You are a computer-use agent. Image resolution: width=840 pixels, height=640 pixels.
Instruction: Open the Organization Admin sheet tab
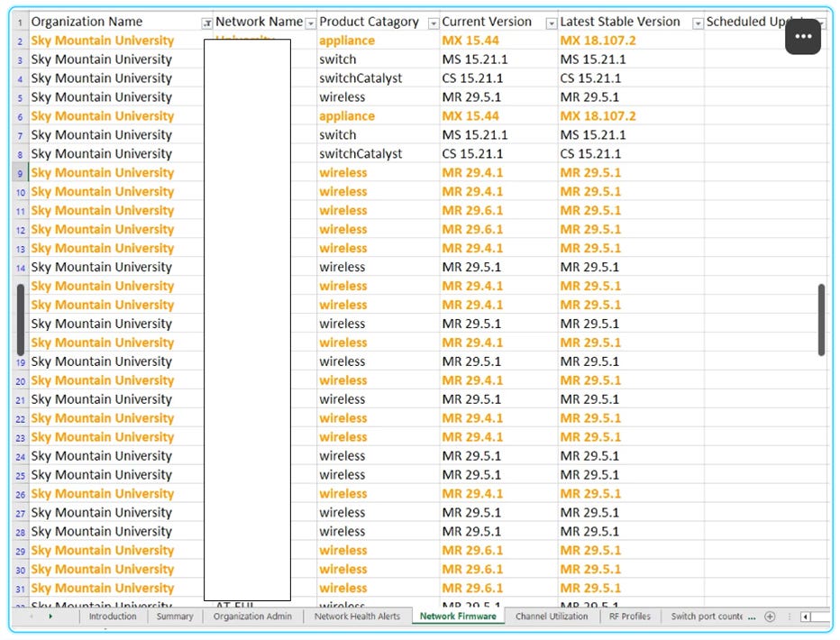coord(252,617)
